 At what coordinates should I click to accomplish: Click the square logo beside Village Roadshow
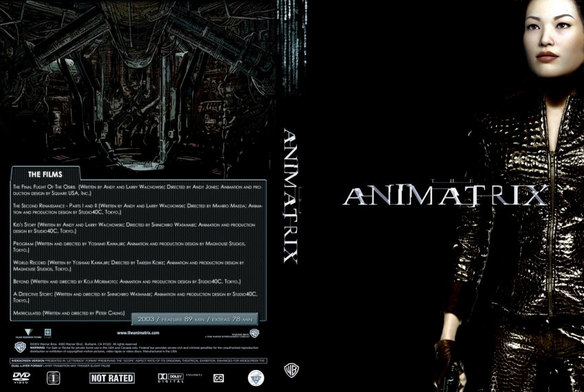point(47,333)
